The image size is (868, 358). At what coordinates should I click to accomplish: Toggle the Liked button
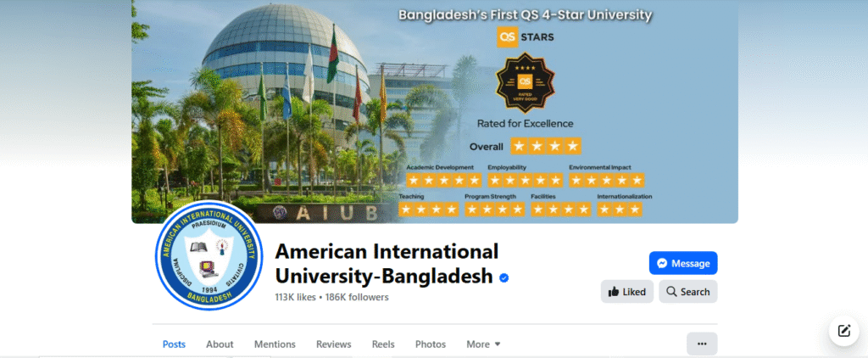627,292
